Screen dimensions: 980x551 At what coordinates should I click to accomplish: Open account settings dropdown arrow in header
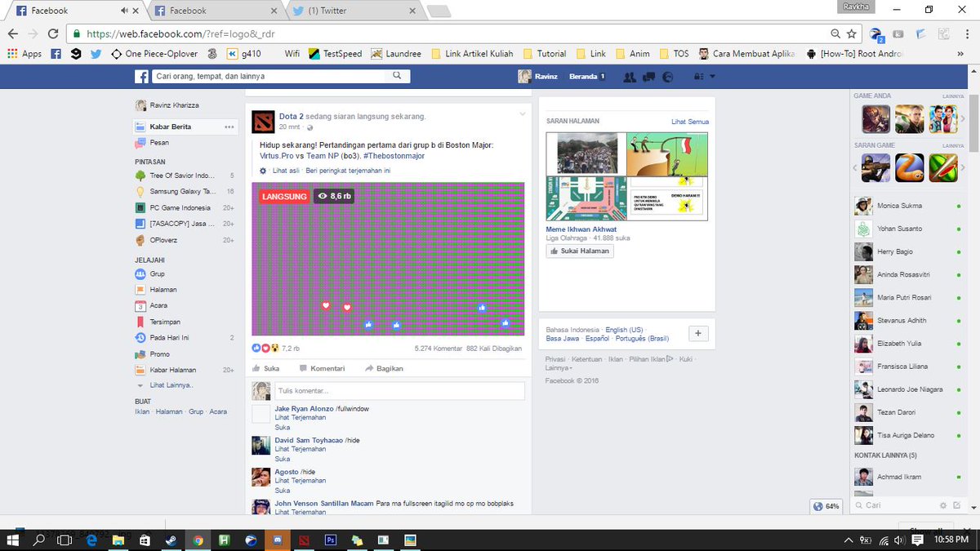pyautogui.click(x=712, y=77)
